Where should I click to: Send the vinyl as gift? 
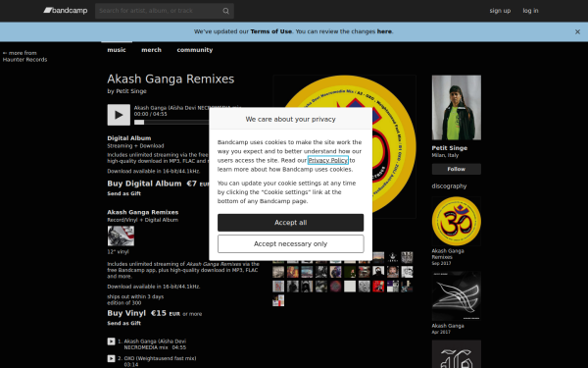click(x=124, y=323)
